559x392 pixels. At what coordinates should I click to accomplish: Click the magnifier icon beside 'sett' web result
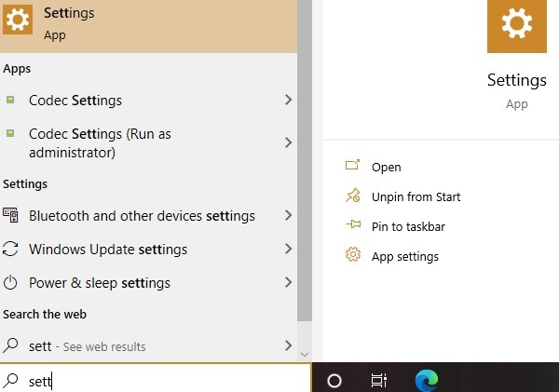(10, 345)
